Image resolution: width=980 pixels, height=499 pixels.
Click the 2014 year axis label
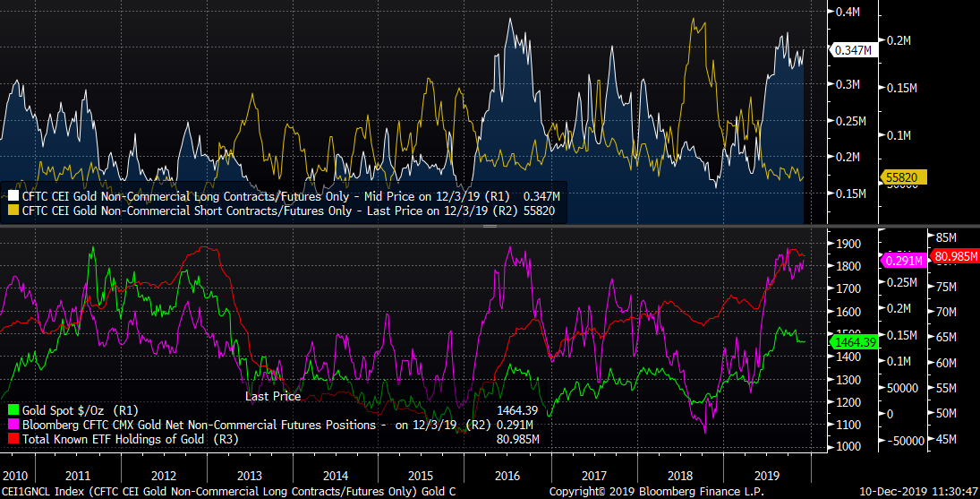pyautogui.click(x=336, y=476)
